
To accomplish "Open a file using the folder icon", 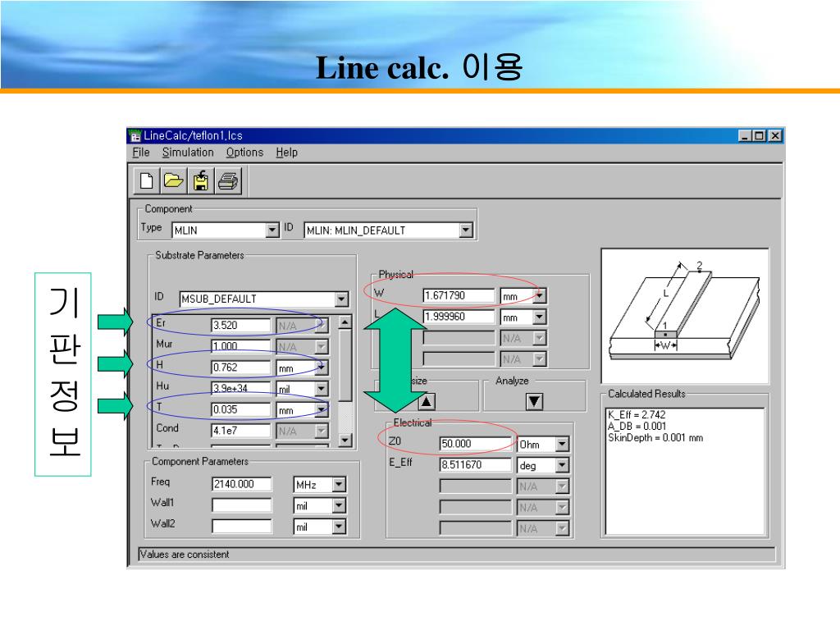I will 174,180.
